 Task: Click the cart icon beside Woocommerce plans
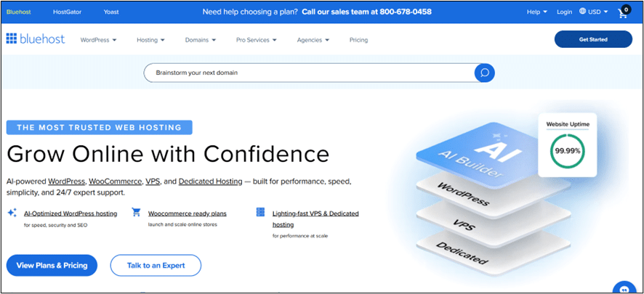136,212
